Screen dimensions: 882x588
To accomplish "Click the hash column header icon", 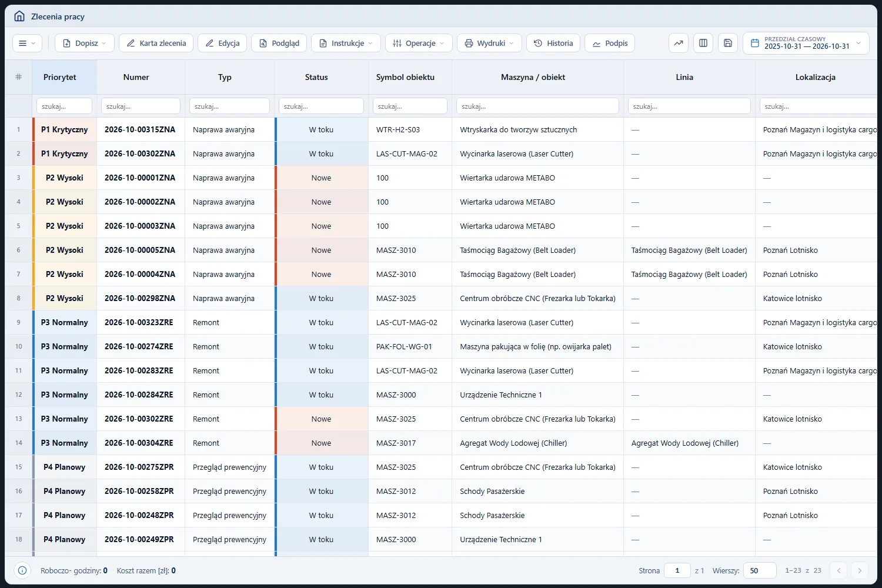I will [19, 77].
